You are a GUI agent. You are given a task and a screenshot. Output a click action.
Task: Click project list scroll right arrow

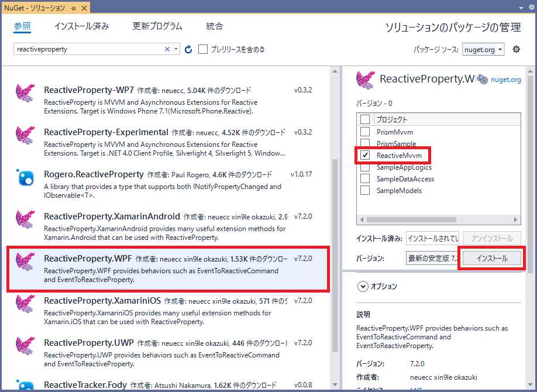[515, 219]
